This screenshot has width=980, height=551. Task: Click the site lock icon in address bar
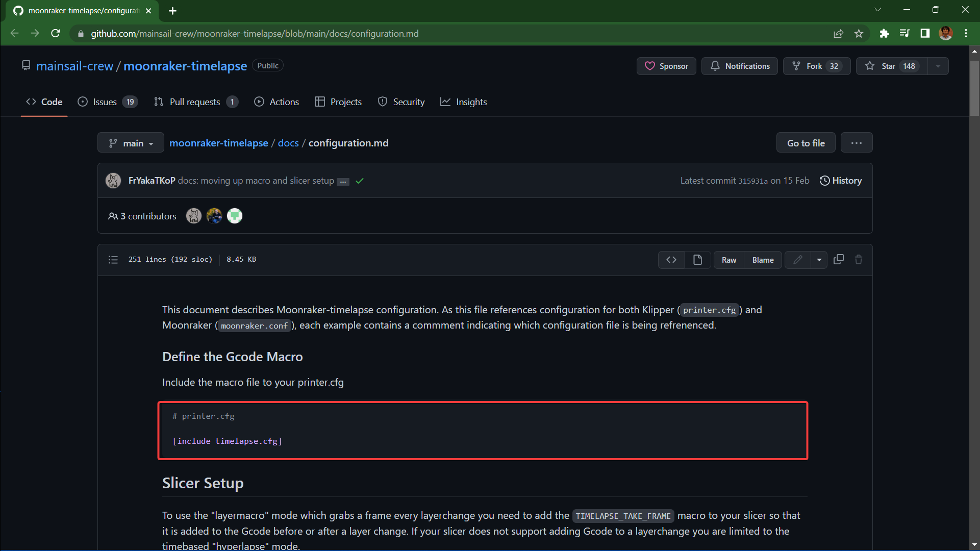[81, 34]
